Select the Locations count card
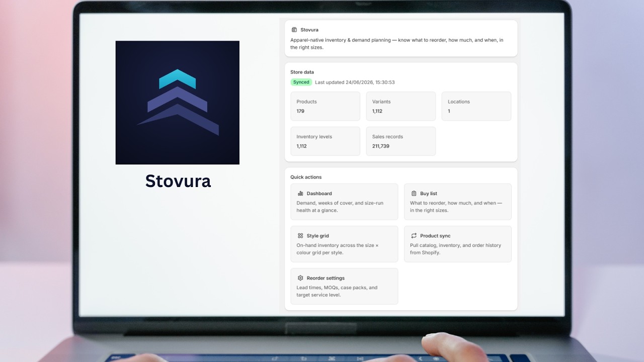Image resolution: width=644 pixels, height=362 pixels. click(476, 106)
